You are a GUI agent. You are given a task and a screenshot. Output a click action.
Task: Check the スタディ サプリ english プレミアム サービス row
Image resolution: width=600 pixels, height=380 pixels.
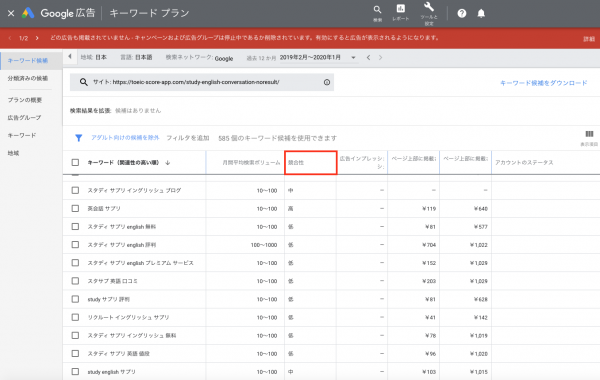pos(75,263)
